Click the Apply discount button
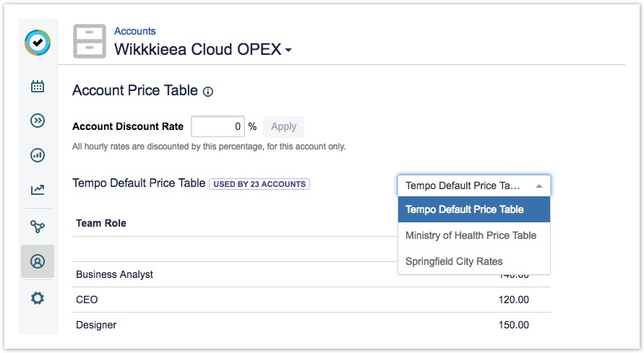The width and height of the screenshot is (644, 353). pos(283,126)
